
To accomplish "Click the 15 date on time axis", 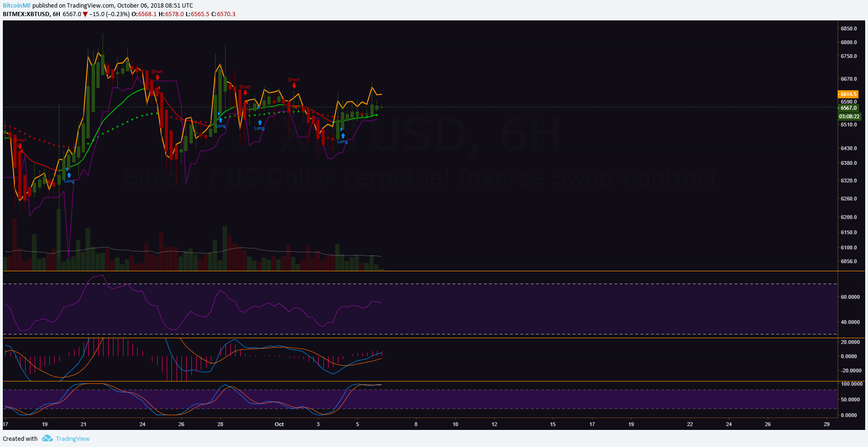I will point(553,424).
